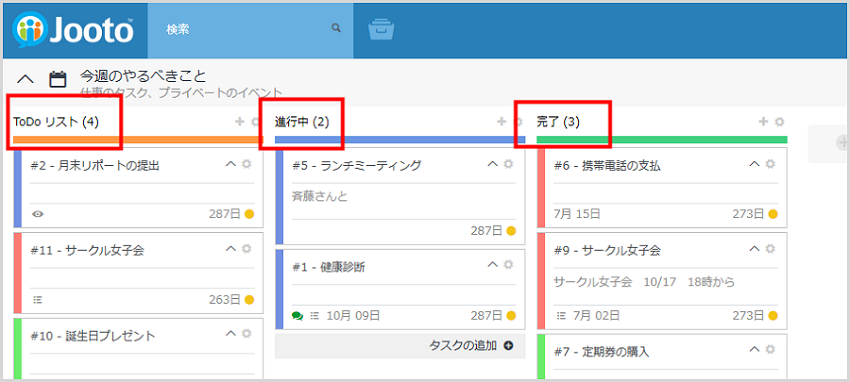Viewport: 850px width, 382px height.
Task: Open the #6 - 携帯電話の支払 task title
Action: (607, 166)
